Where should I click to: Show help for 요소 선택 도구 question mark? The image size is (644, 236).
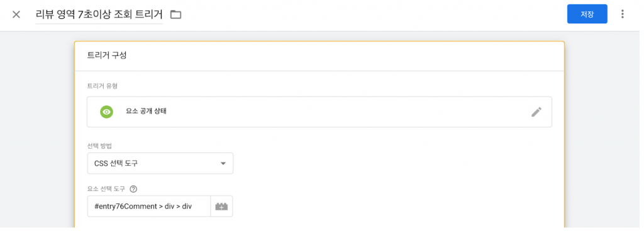133,189
